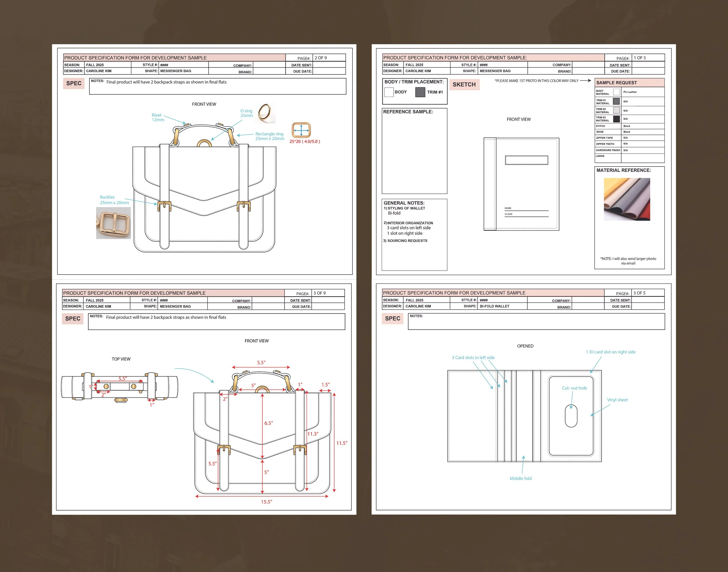The height and width of the screenshot is (572, 728).
Task: Click the Trim #2 Material light grey swatch
Action: point(616,110)
